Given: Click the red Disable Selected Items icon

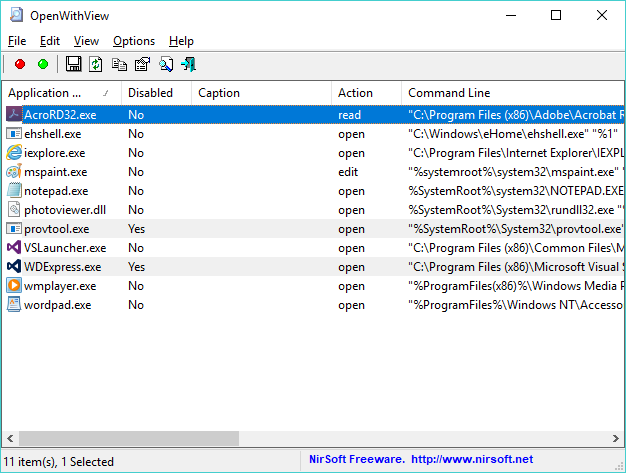Looking at the screenshot, I should tap(20, 64).
